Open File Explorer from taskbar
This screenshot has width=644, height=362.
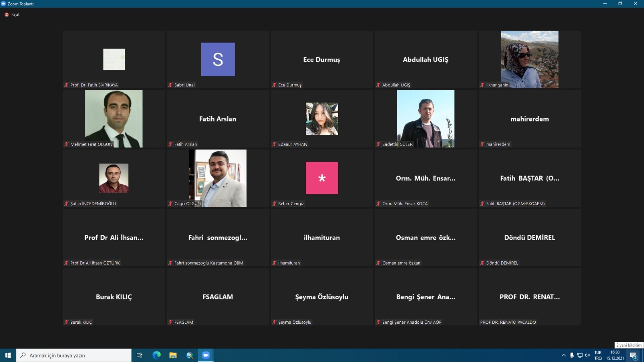pyautogui.click(x=173, y=355)
